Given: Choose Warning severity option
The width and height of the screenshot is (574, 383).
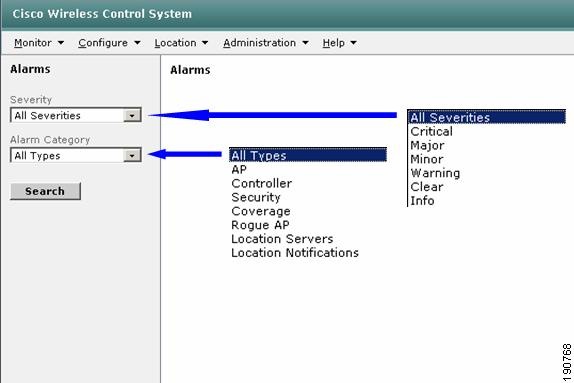Looking at the screenshot, I should (435, 173).
